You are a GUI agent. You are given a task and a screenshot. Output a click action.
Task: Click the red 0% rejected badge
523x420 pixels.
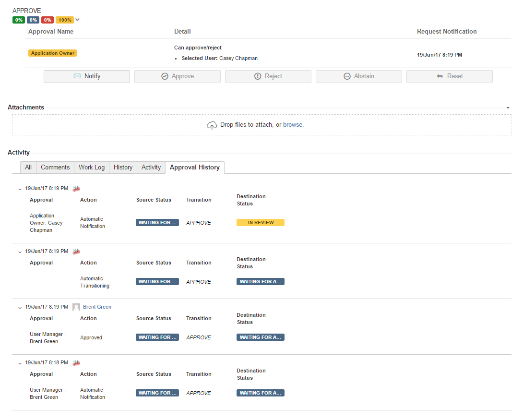click(x=47, y=20)
